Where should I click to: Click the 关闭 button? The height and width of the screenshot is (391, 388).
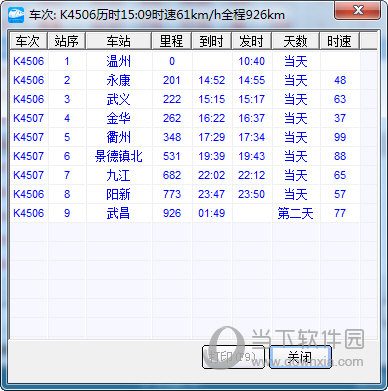pos(300,357)
